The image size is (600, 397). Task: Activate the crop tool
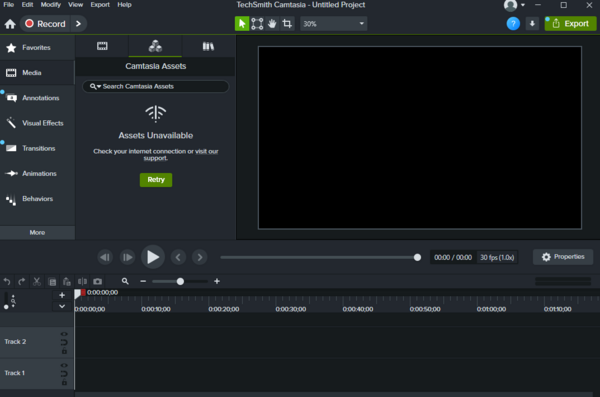coord(287,24)
